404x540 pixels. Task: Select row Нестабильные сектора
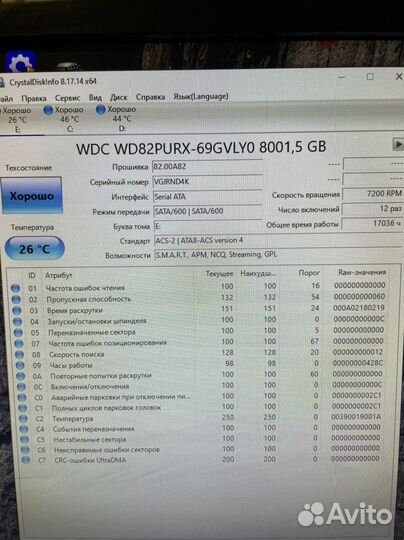click(x=201, y=439)
